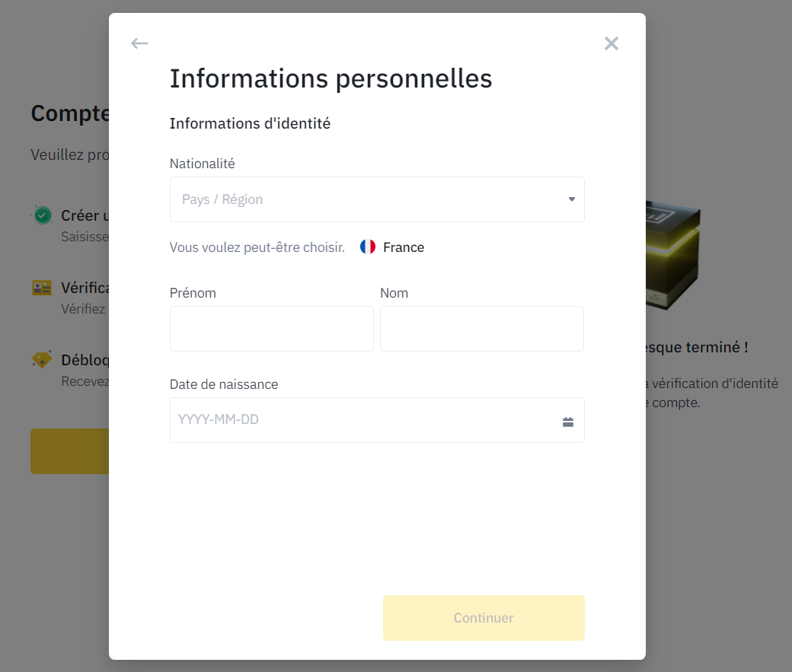The width and height of the screenshot is (792, 672).
Task: Expand the nationality dropdown arrow
Action: (571, 199)
